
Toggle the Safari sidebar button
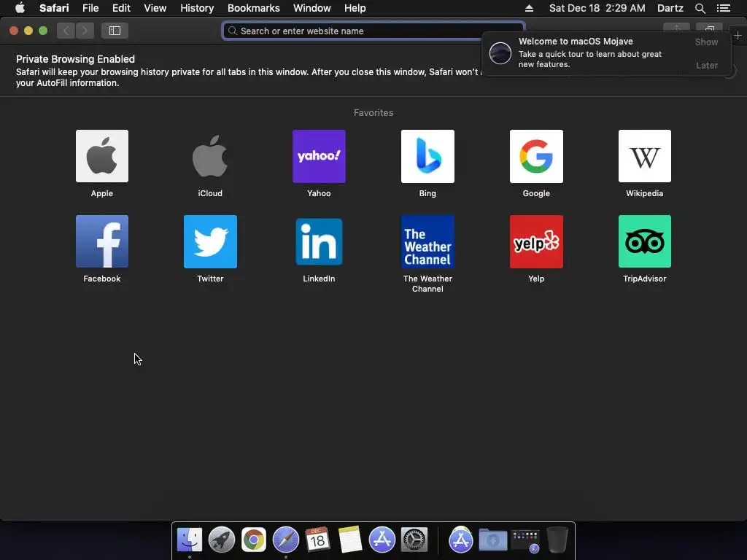115,31
